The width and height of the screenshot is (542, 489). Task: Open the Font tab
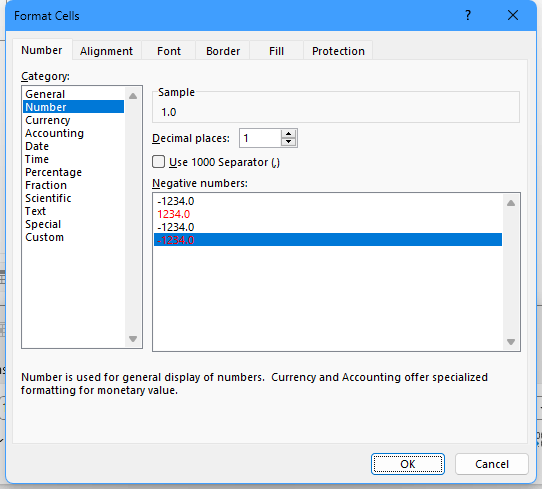point(169,51)
